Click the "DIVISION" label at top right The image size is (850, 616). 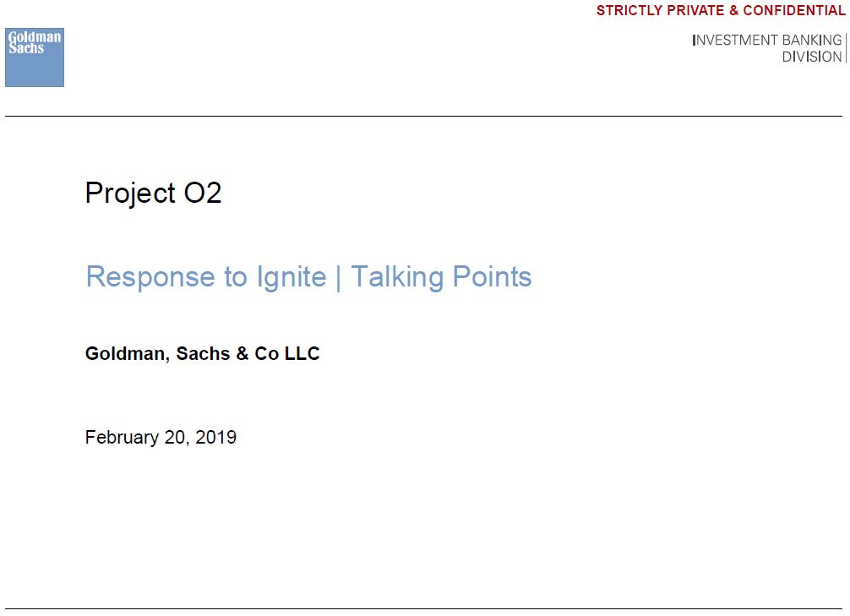[x=812, y=57]
